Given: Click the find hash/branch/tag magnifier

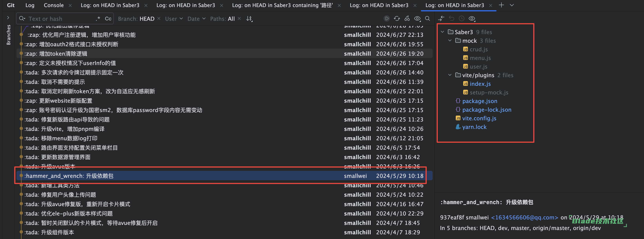Looking at the screenshot, I should point(428,18).
